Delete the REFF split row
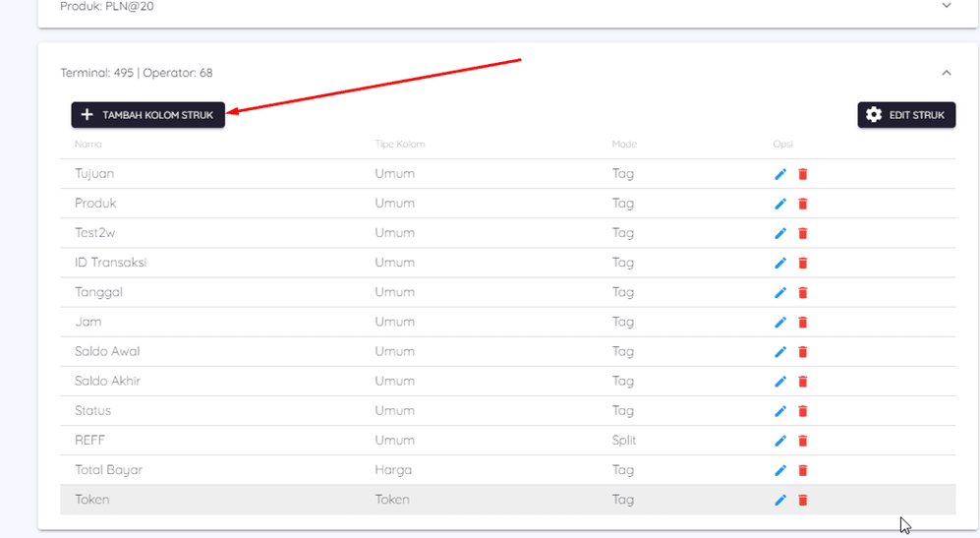Image resolution: width=980 pixels, height=538 pixels. tap(802, 440)
